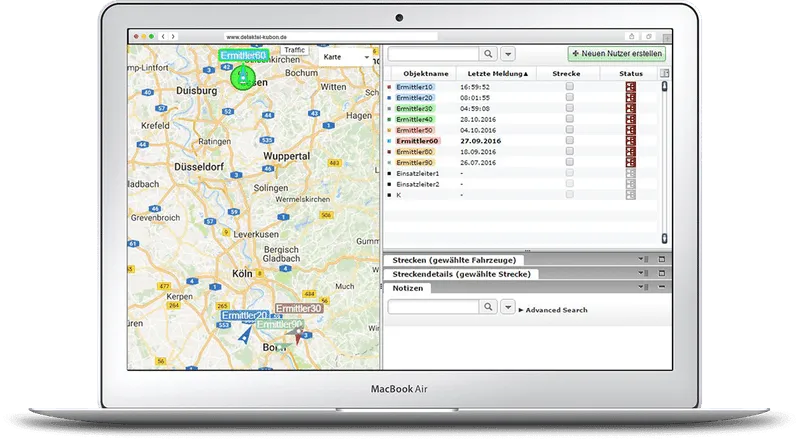The width and height of the screenshot is (800, 439).
Task: Click the search magnifier in the Notizen panel
Action: 488,307
